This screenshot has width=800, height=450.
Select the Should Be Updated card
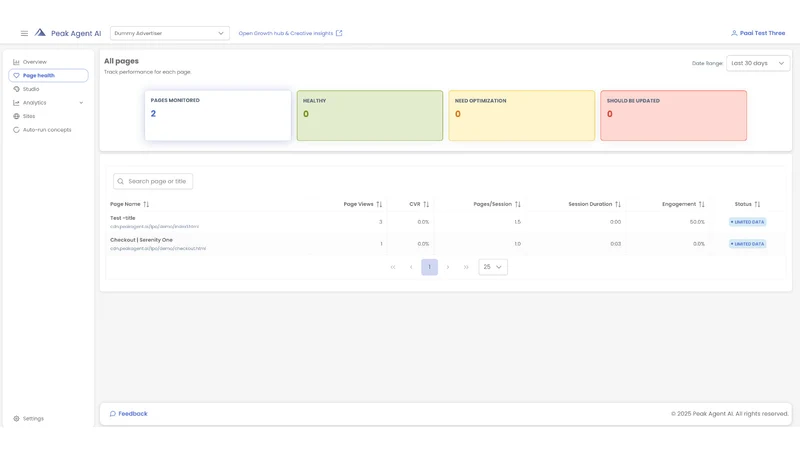[x=673, y=115]
